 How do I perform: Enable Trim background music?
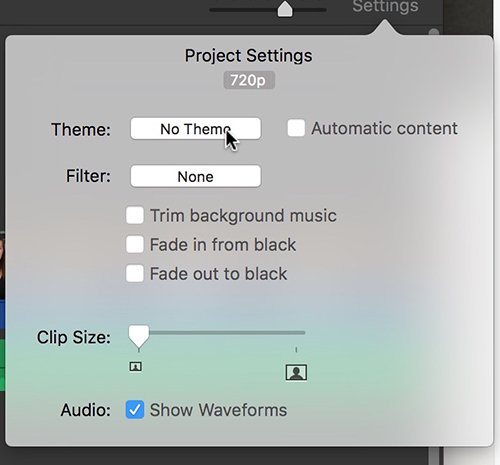(x=135, y=215)
